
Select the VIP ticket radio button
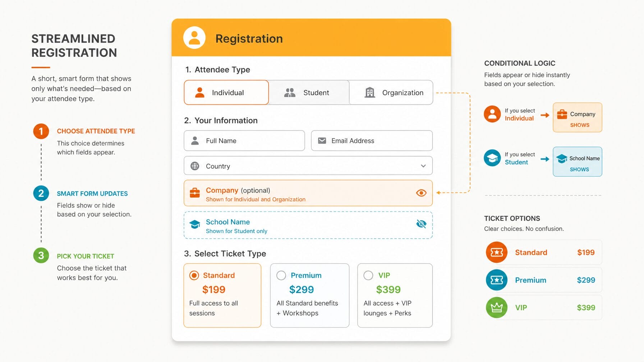coord(368,275)
